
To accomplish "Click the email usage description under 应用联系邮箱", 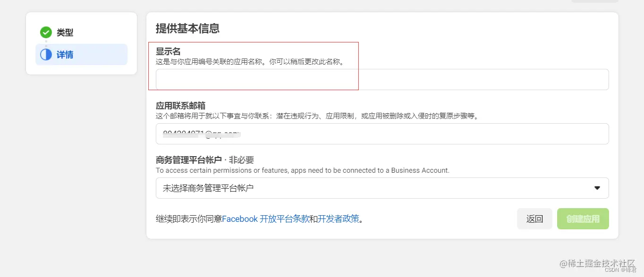I will coord(318,116).
